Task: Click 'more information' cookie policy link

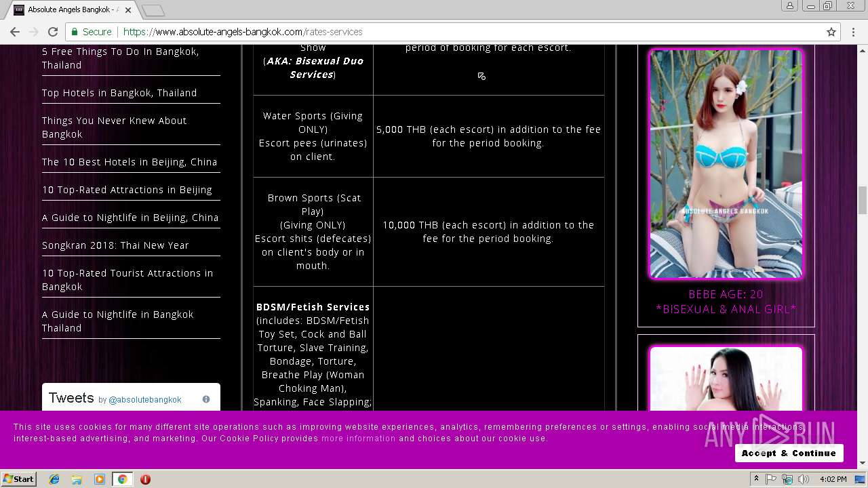Action: click(x=358, y=439)
